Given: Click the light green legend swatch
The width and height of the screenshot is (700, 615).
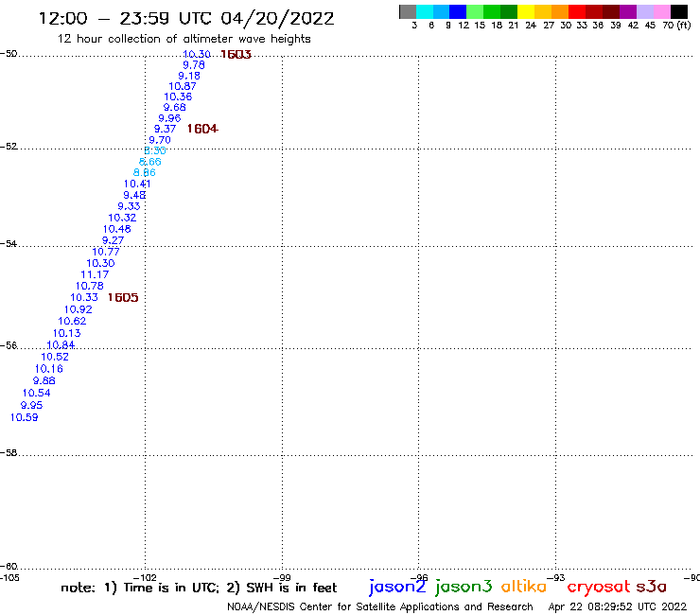Looking at the screenshot, I should tap(476, 11).
